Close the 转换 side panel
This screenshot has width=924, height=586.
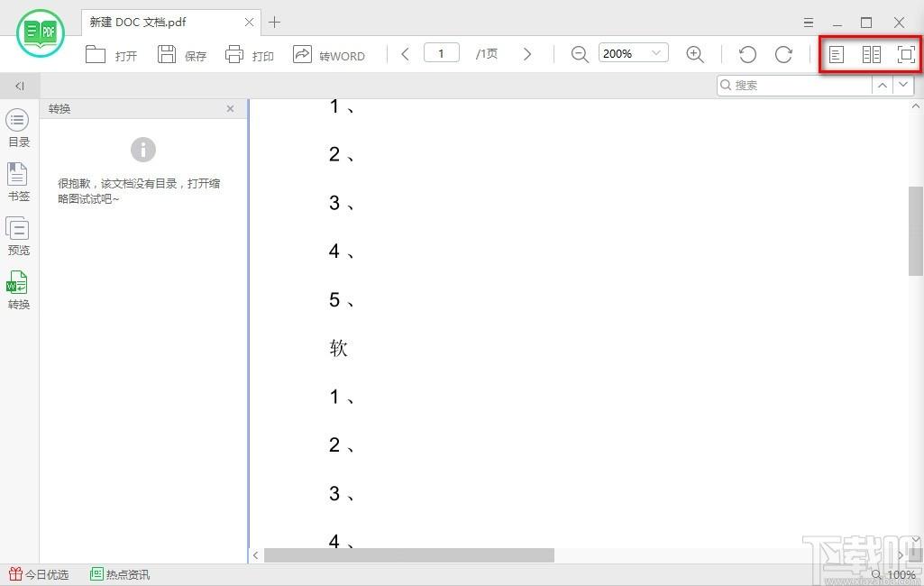tap(231, 108)
